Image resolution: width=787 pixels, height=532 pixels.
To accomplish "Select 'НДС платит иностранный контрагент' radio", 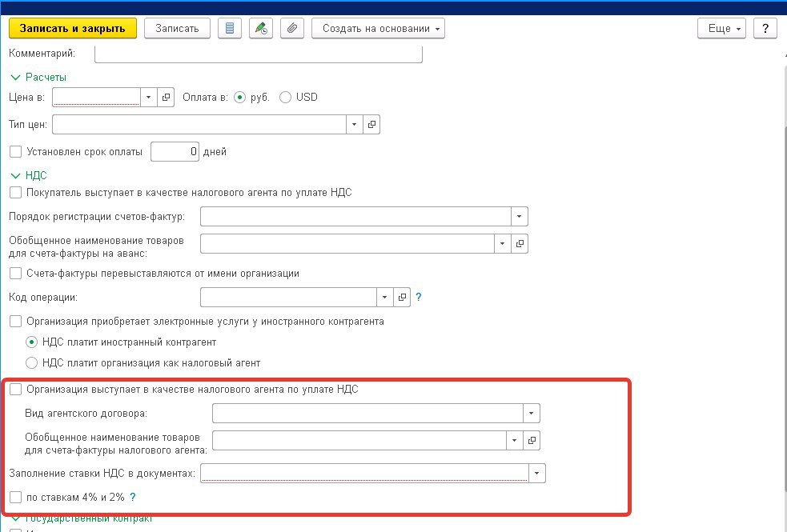I will tap(31, 342).
